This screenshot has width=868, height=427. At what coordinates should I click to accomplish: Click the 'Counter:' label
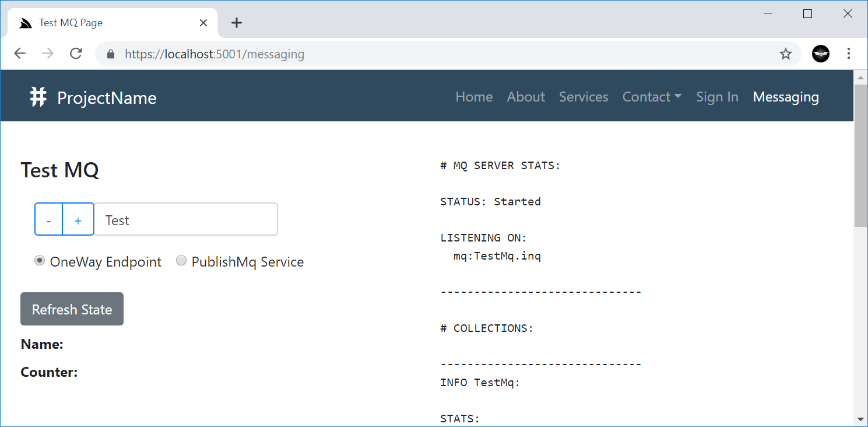click(x=49, y=372)
